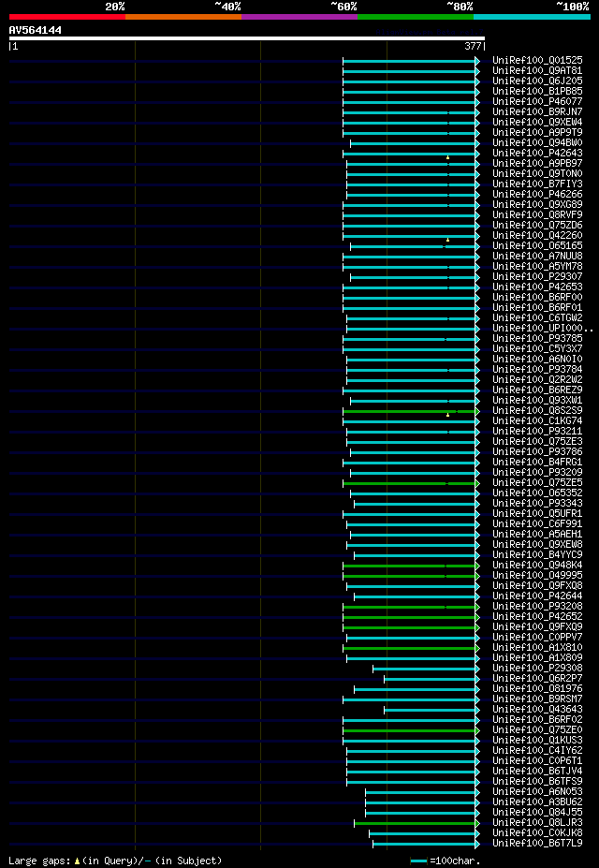Select the AV564144 query title
The height and width of the screenshot is (868, 599).
(x=36, y=30)
